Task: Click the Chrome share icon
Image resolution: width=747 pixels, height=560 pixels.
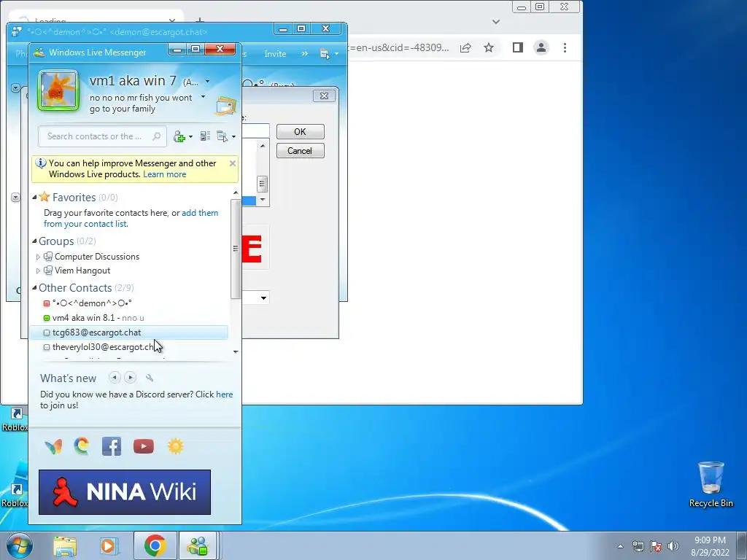Action: (x=465, y=47)
